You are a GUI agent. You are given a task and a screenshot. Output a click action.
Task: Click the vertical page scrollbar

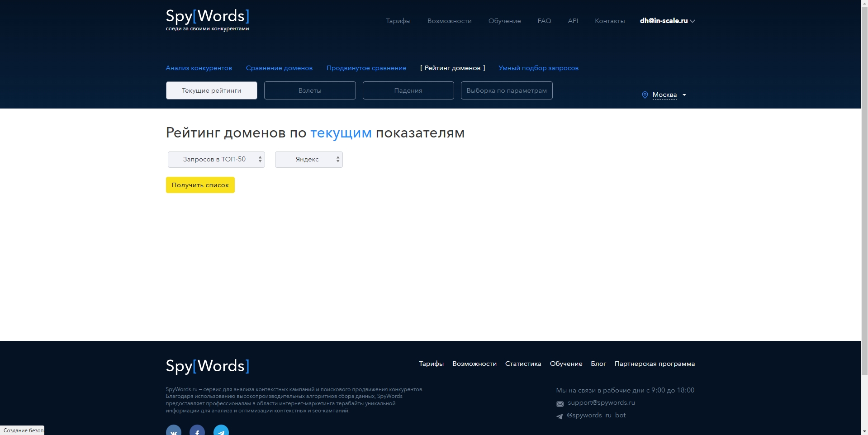pos(864,190)
